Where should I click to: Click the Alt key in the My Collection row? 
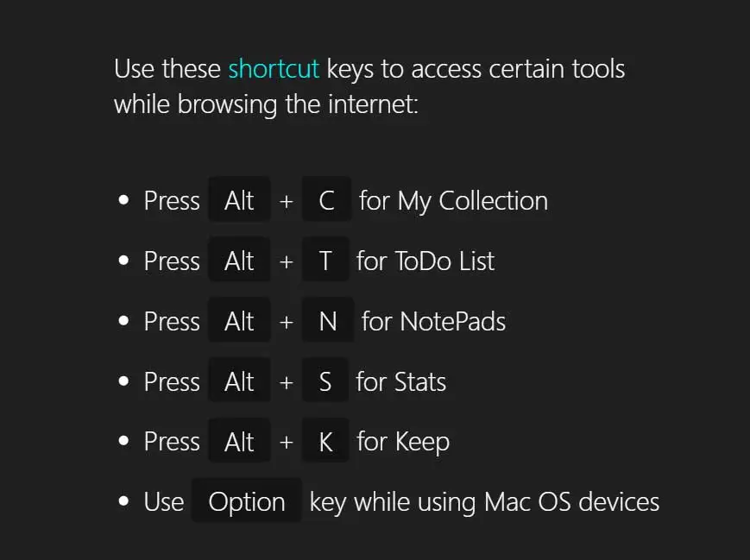point(239,201)
